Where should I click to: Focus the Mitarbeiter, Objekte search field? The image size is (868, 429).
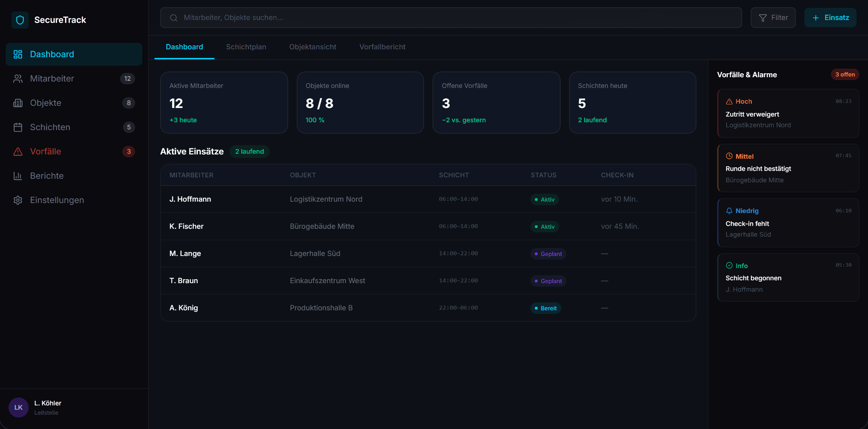coord(451,18)
